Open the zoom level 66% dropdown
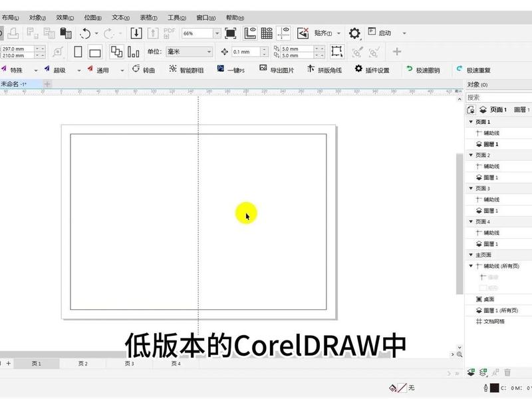532x399 pixels. pos(217,33)
